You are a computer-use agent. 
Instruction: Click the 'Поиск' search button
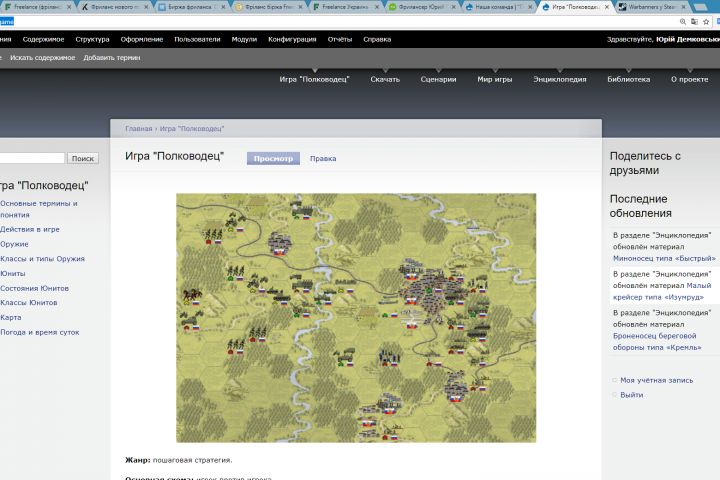pyautogui.click(x=83, y=158)
